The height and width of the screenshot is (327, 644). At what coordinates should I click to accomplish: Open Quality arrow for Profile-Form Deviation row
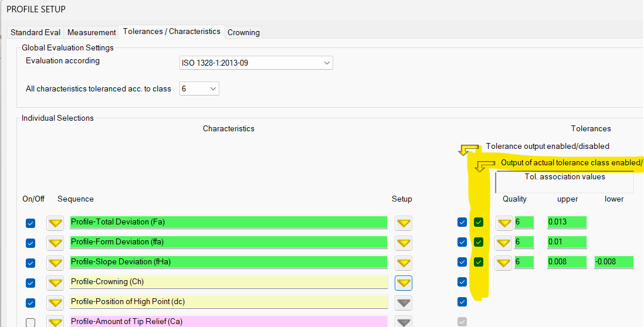pyautogui.click(x=504, y=243)
